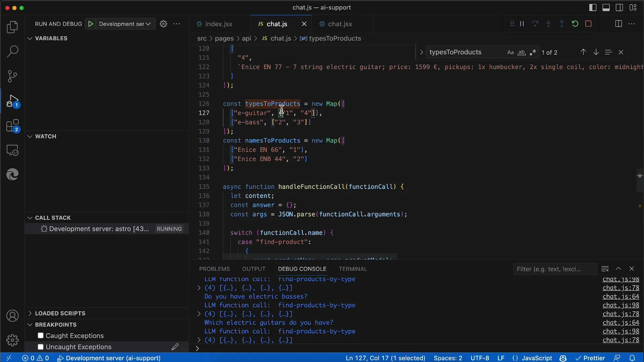Screen dimensions: 644x362
Task: Click the pages breadcrumb segment
Action: [224, 38]
